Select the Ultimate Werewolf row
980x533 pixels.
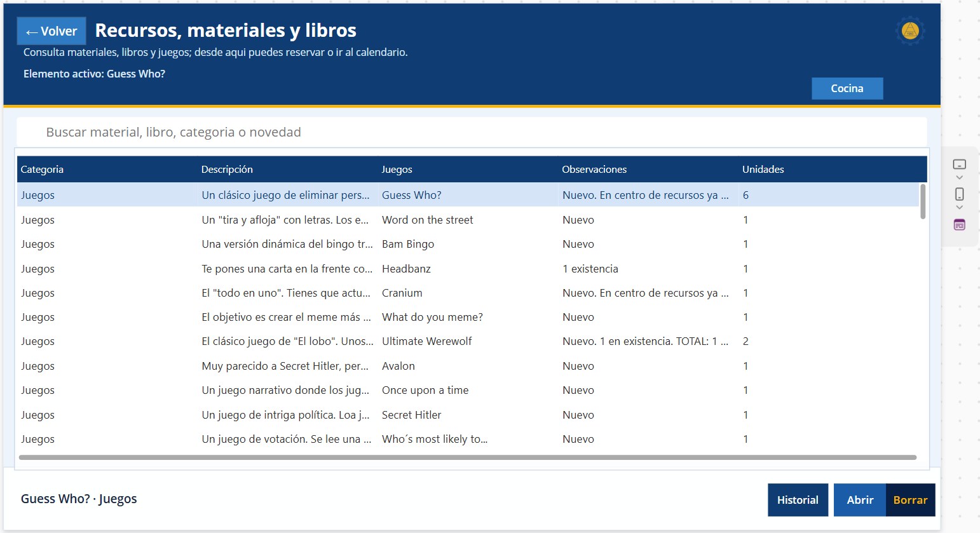pyautogui.click(x=468, y=341)
